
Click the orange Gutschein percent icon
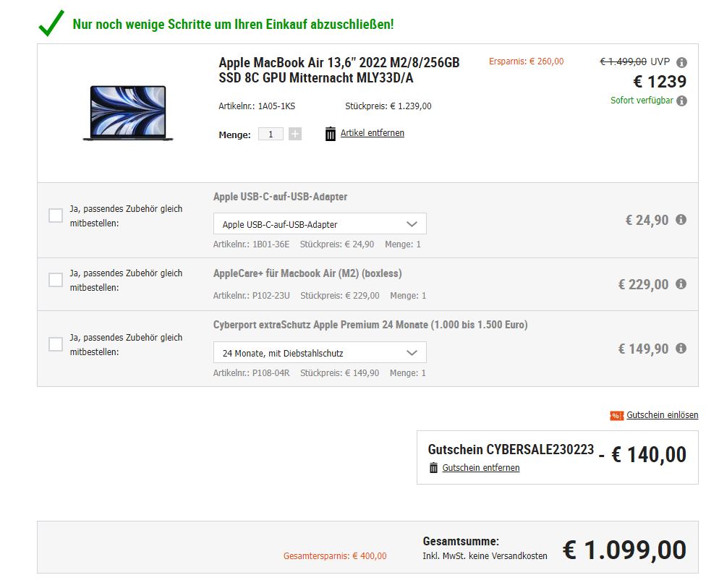click(x=616, y=415)
